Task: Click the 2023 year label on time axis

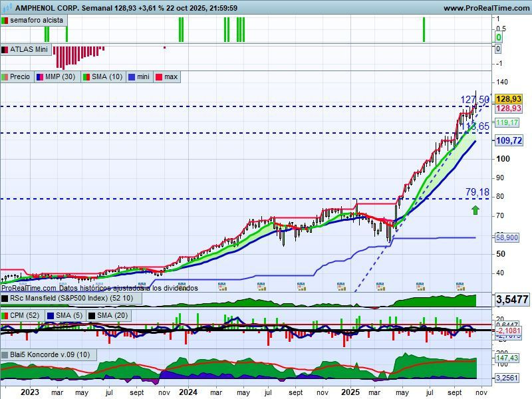Action: (30, 392)
